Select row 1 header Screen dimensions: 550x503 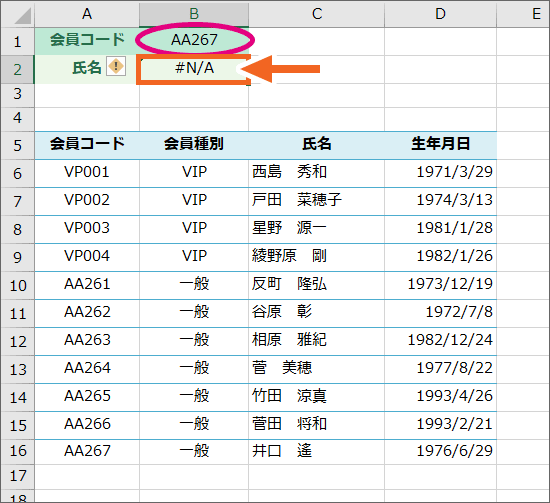click(x=18, y=41)
